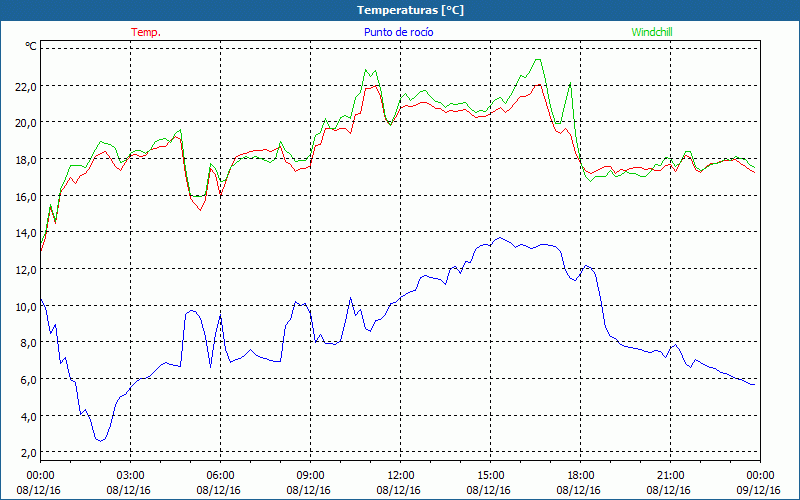Viewport: 800px width, 500px height.
Task: Click the '20,0' y-axis value
Action: [26, 123]
